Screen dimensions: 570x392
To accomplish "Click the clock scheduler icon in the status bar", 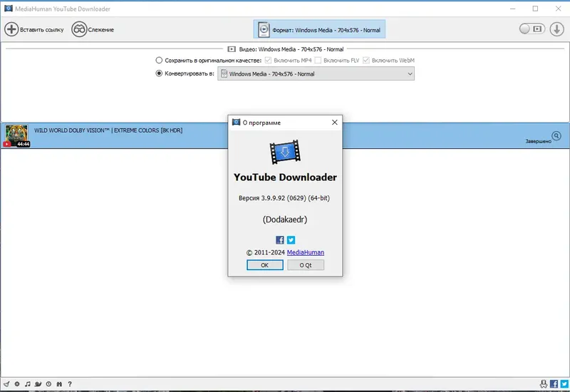I will pos(48,384).
